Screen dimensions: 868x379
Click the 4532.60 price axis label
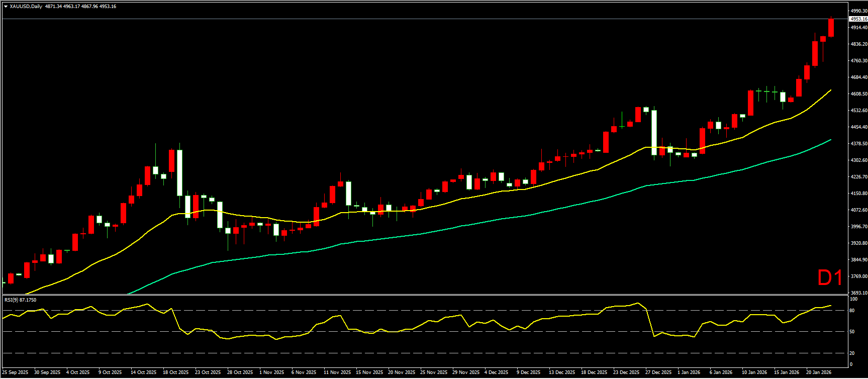click(x=858, y=111)
